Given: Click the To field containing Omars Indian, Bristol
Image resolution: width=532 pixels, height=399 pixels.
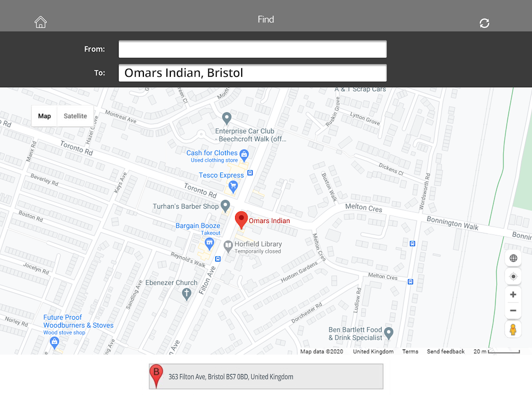Looking at the screenshot, I should click(253, 73).
